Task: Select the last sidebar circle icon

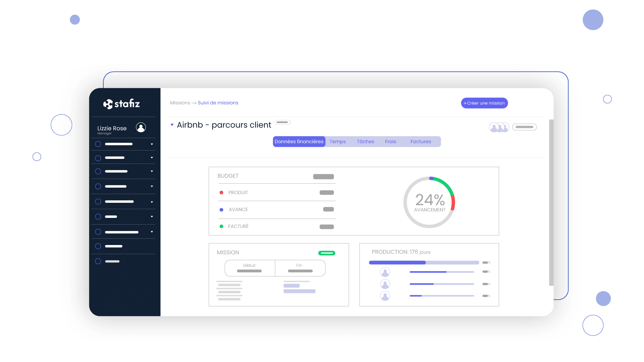Action: click(98, 261)
